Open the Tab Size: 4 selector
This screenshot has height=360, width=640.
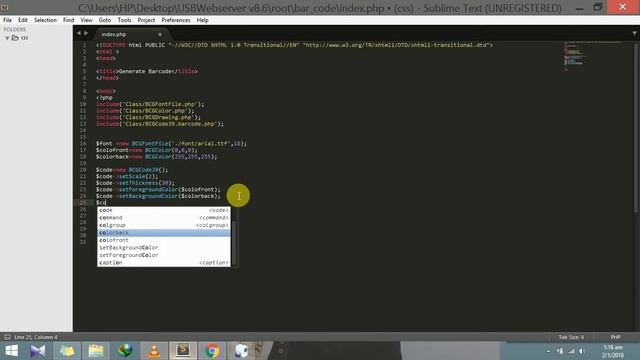click(571, 337)
